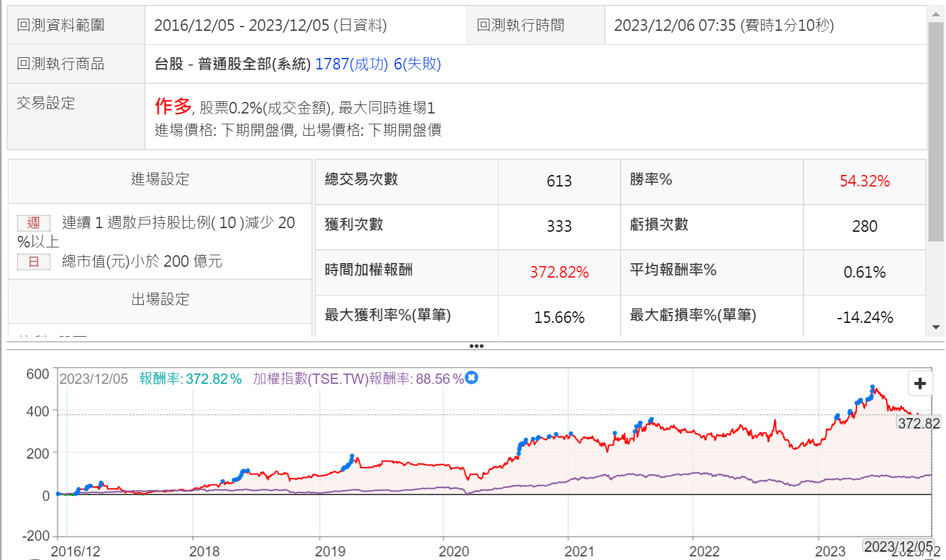Click the 日 frequency badge
946x560 pixels.
pos(33,261)
